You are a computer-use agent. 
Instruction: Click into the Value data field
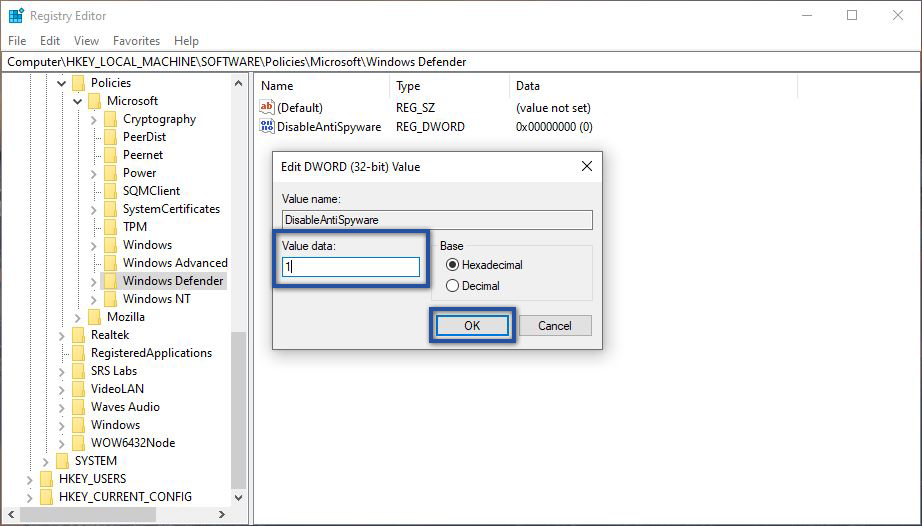pyautogui.click(x=350, y=267)
